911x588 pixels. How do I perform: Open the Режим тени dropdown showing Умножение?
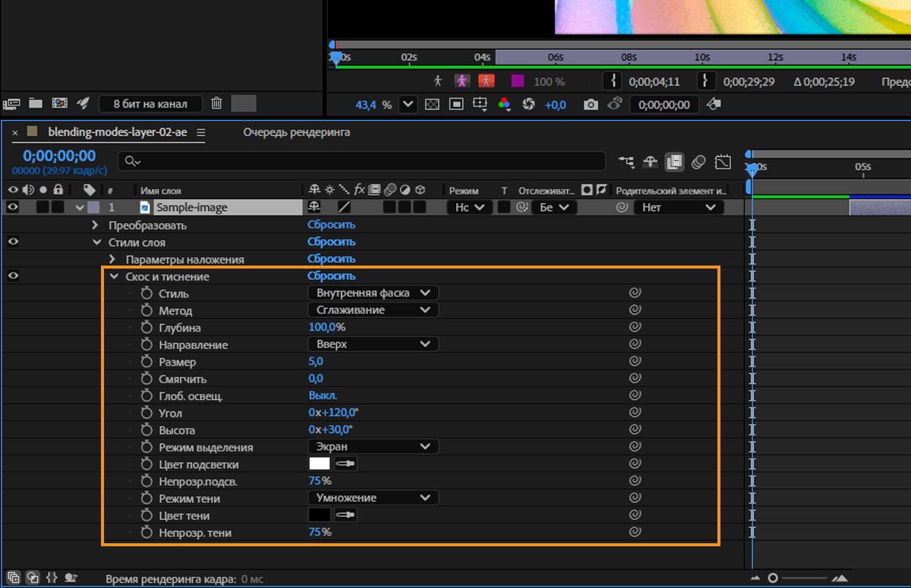(373, 498)
